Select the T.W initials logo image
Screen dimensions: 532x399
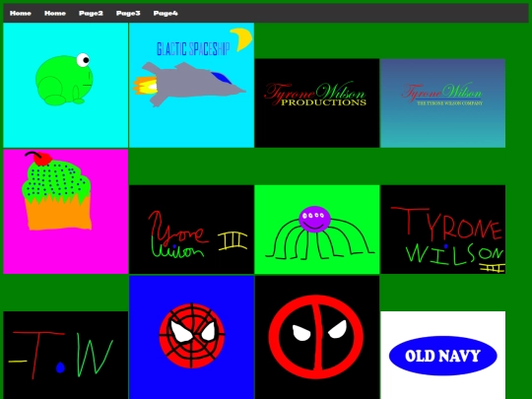[66, 356]
